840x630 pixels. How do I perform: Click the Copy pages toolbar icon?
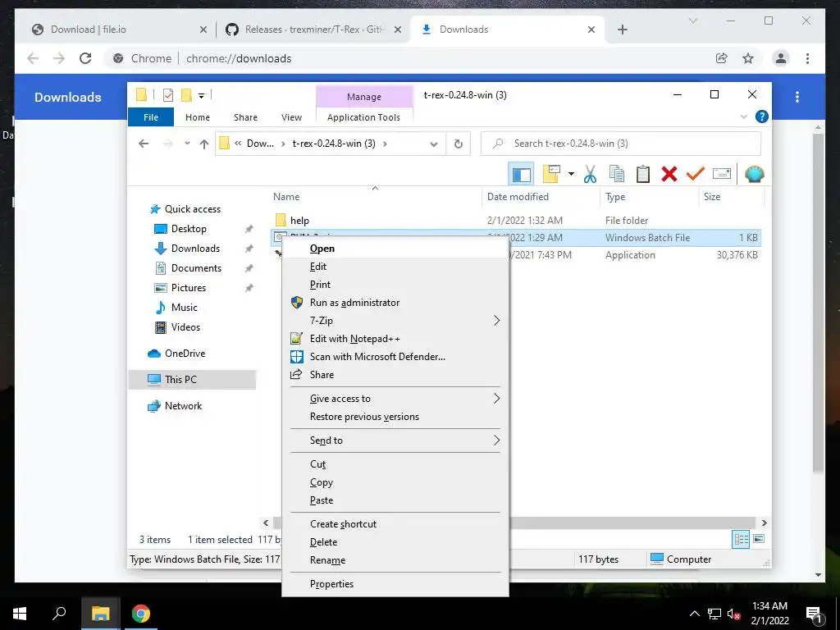pos(617,174)
